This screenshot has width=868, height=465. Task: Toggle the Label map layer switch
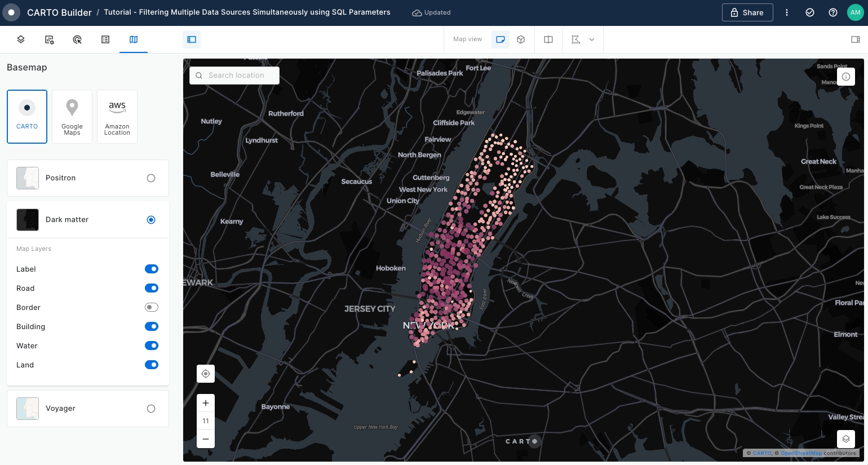point(152,269)
